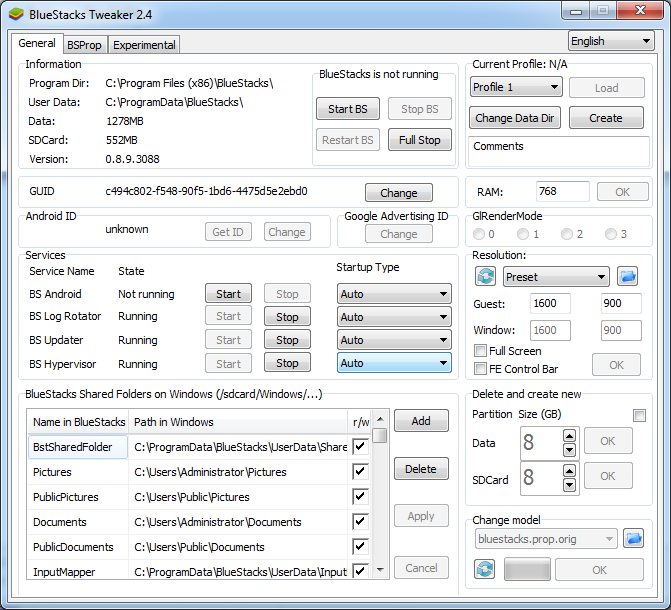Select the BstSharedFolder name cell
The image size is (671, 610).
(x=78, y=447)
